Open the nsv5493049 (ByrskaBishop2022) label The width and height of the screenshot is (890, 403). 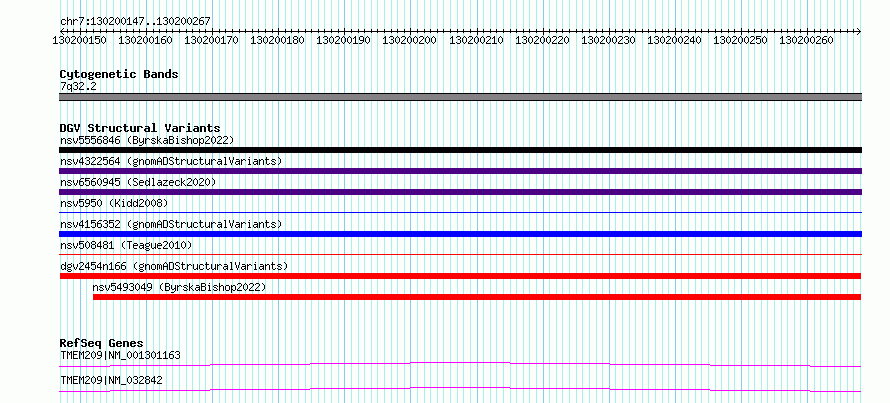(179, 287)
